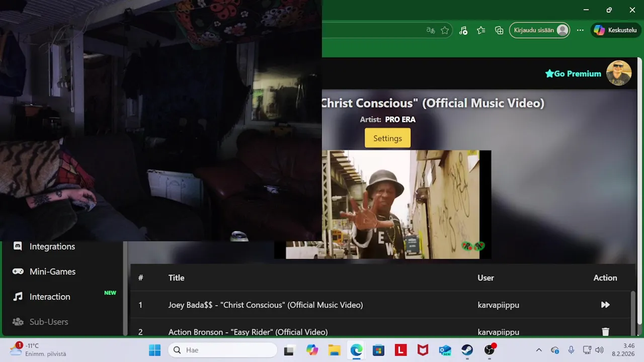The image size is (644, 362).
Task: Open the Mini-Games sidebar item
Action: point(52,271)
